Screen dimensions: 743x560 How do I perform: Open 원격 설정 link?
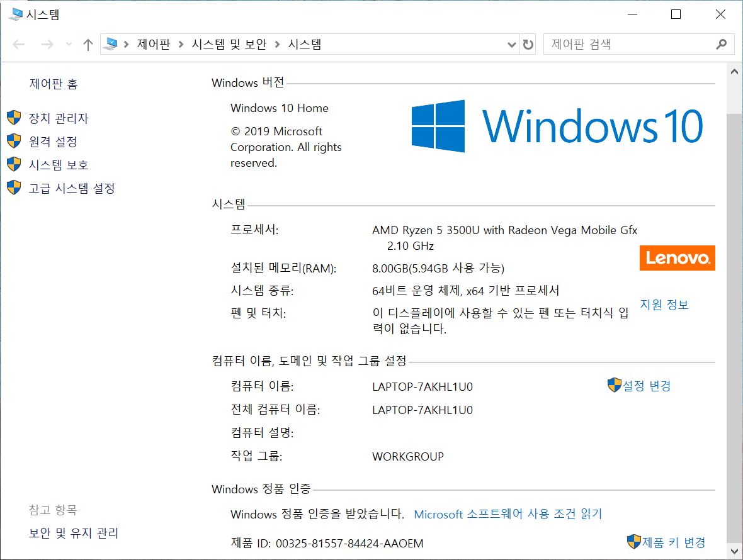coord(53,142)
